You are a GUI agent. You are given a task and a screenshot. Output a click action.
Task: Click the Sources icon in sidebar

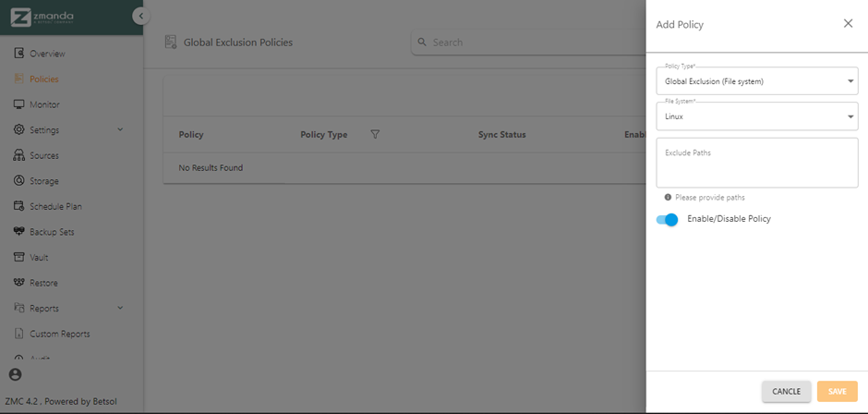pyautogui.click(x=18, y=156)
